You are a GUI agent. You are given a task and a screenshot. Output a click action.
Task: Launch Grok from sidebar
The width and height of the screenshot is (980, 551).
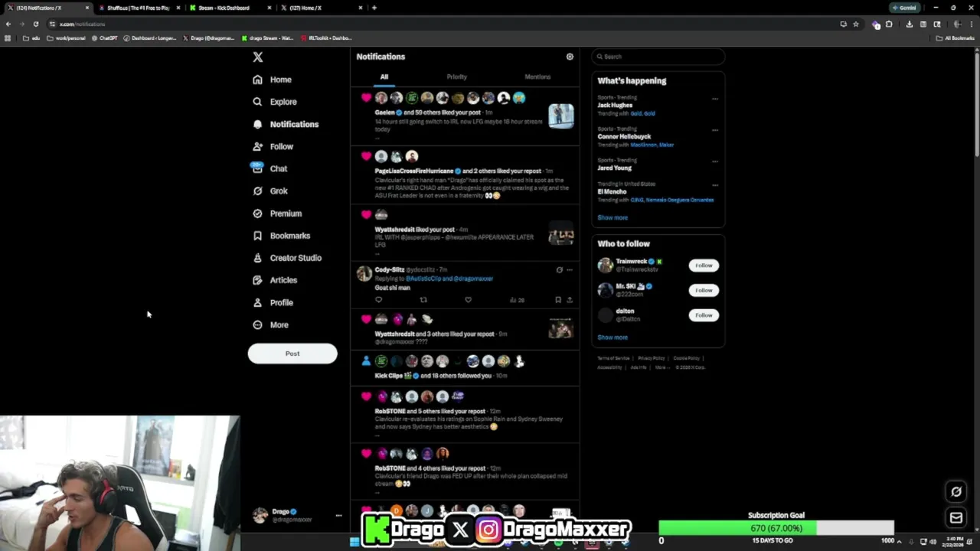coord(270,191)
